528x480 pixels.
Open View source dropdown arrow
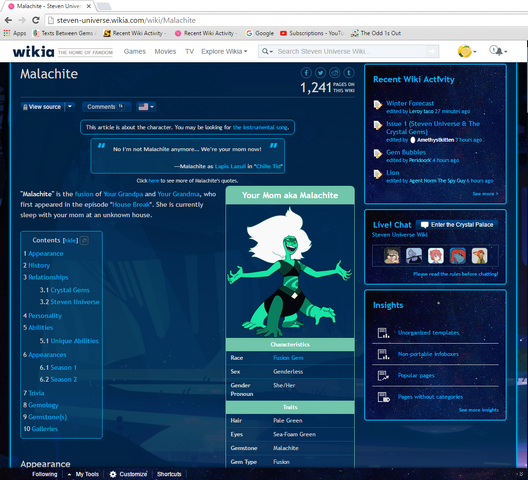[x=70, y=106]
